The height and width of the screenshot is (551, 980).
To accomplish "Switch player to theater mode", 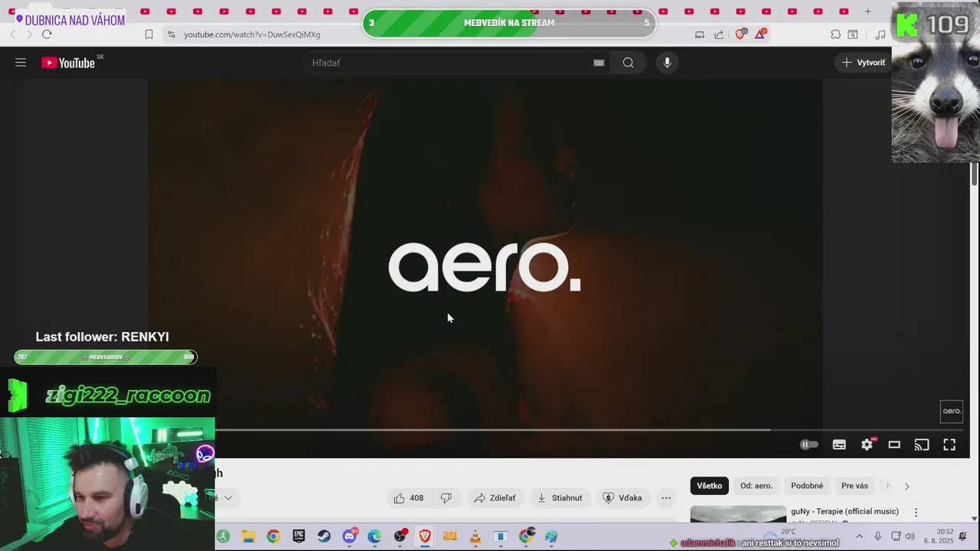I will 894,445.
